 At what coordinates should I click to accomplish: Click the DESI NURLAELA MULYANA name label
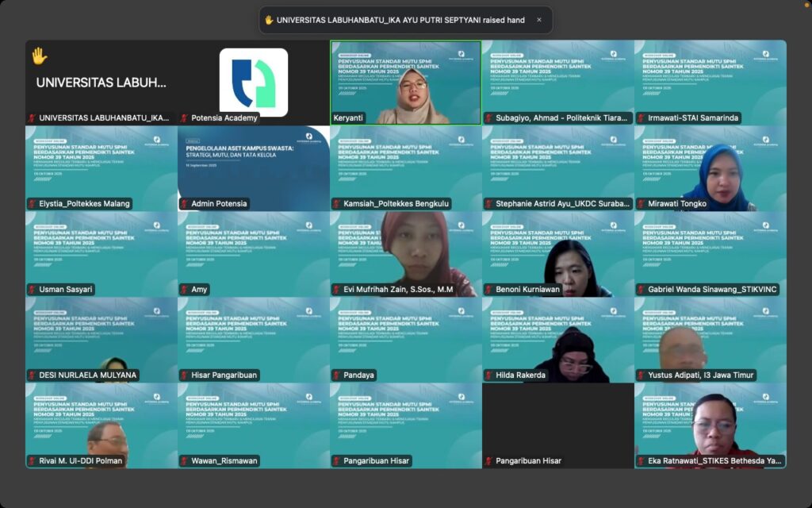click(x=87, y=375)
